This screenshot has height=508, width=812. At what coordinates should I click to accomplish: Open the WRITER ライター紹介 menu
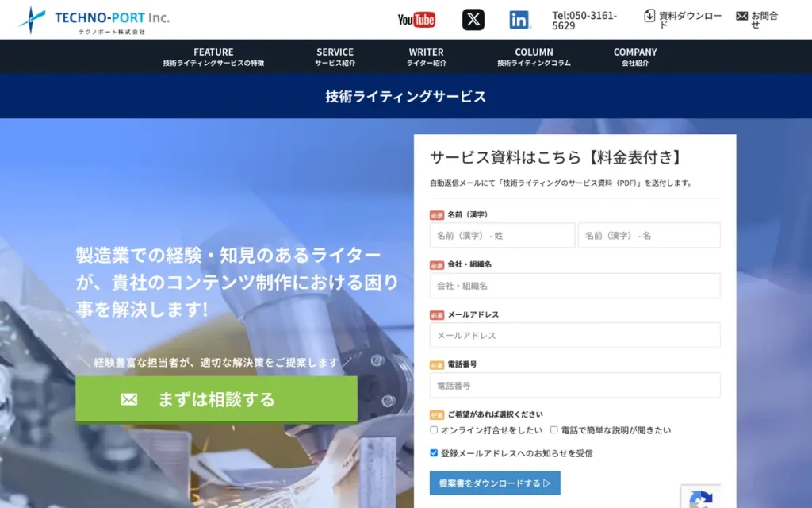[426, 56]
